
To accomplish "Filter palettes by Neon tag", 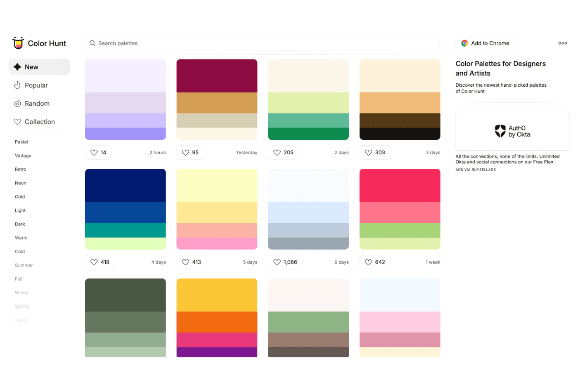I will pyautogui.click(x=21, y=183).
